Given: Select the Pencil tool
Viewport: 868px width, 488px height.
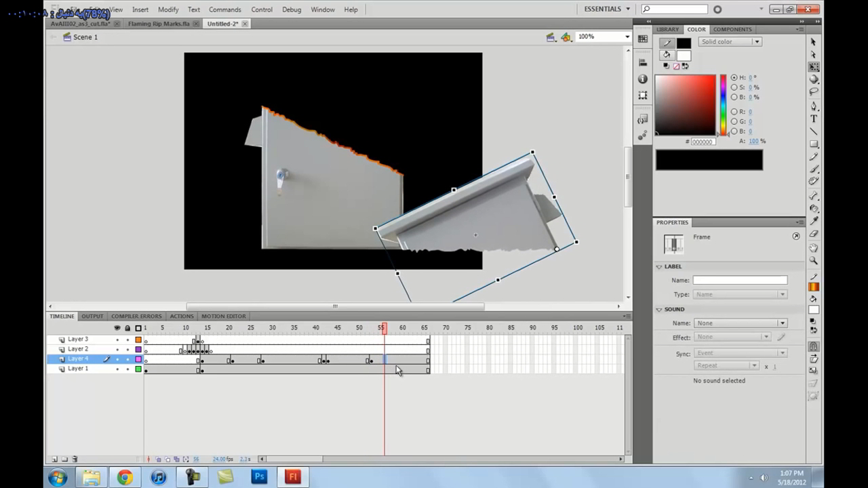Looking at the screenshot, I should pyautogui.click(x=814, y=157).
